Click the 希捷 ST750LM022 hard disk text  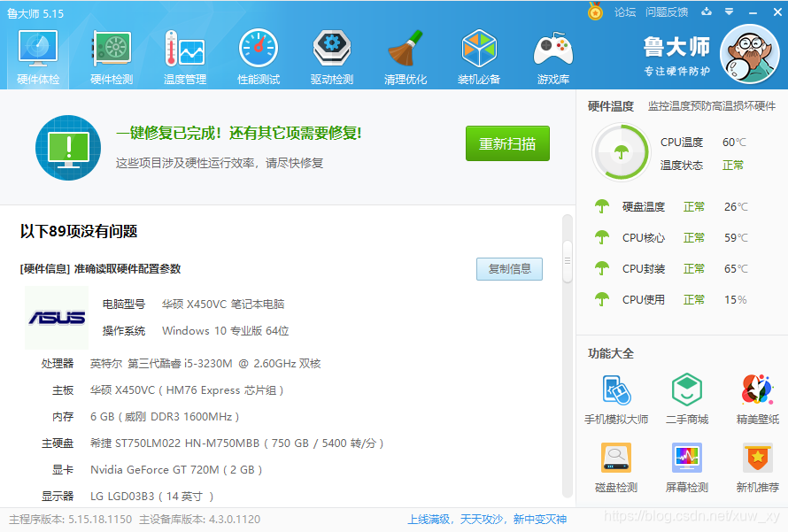click(x=236, y=443)
